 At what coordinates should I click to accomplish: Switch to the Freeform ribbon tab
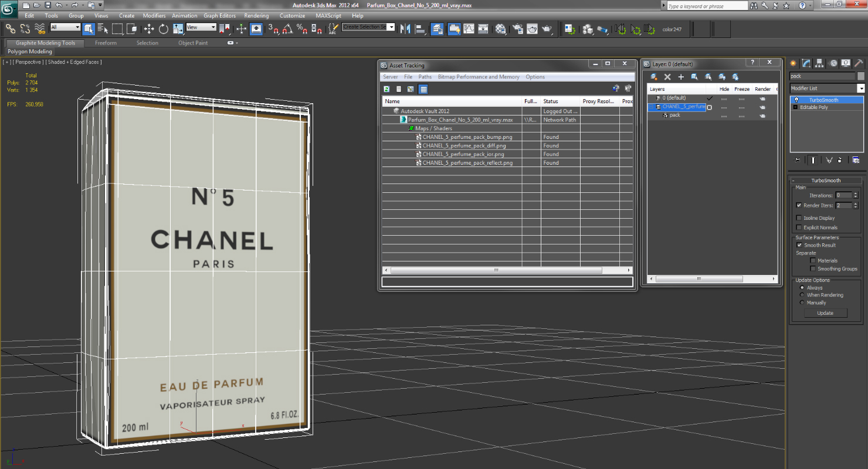(x=106, y=43)
